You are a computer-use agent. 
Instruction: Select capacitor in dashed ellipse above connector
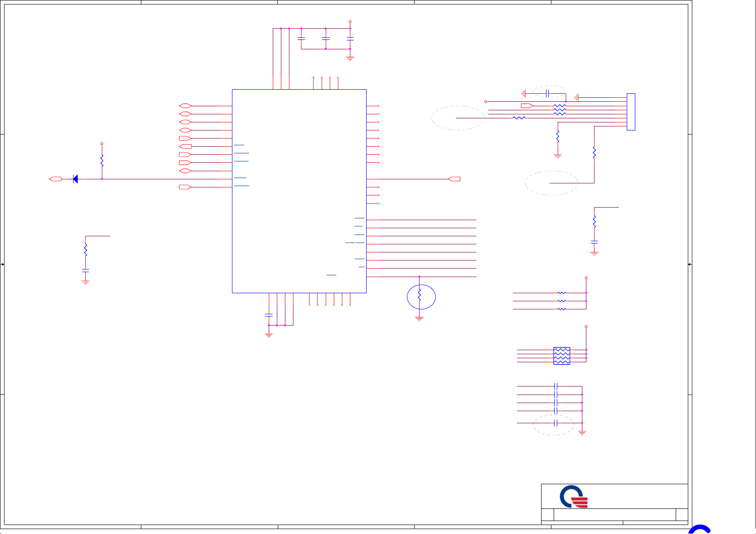pyautogui.click(x=547, y=93)
